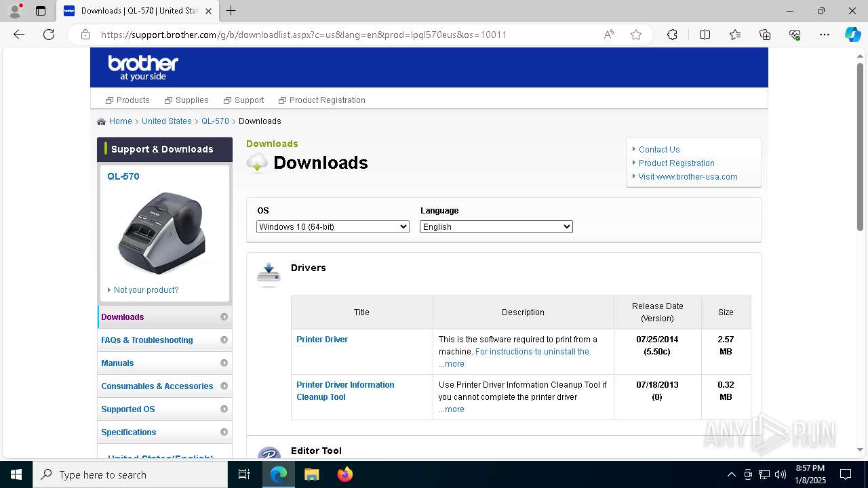The height and width of the screenshot is (488, 868).
Task: Open the Edge profile avatar icon
Action: click(x=15, y=11)
